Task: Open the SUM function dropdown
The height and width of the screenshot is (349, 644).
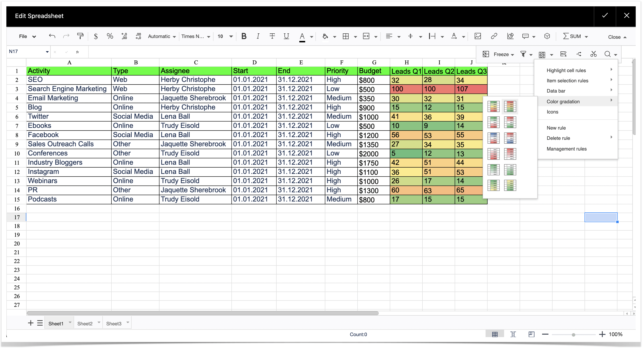Action: (575, 37)
